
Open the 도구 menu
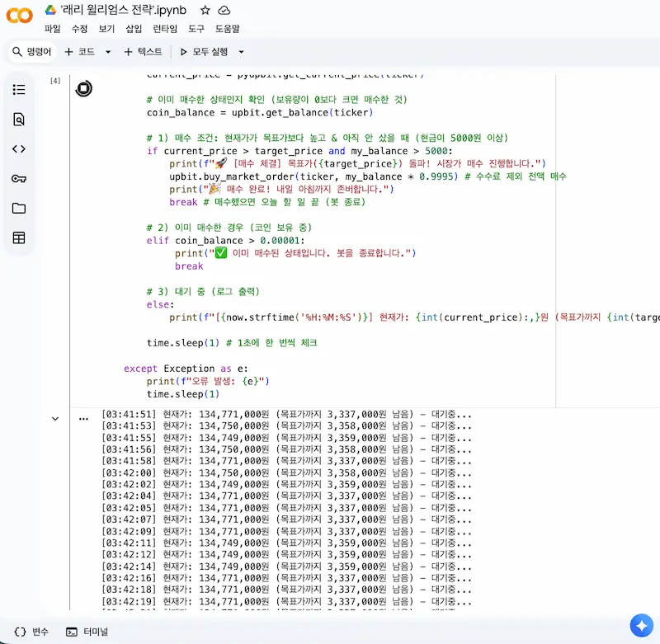[196, 29]
